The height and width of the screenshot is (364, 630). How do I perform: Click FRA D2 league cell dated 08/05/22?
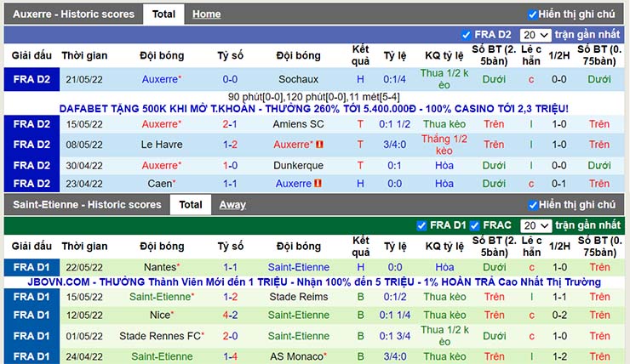coord(31,145)
